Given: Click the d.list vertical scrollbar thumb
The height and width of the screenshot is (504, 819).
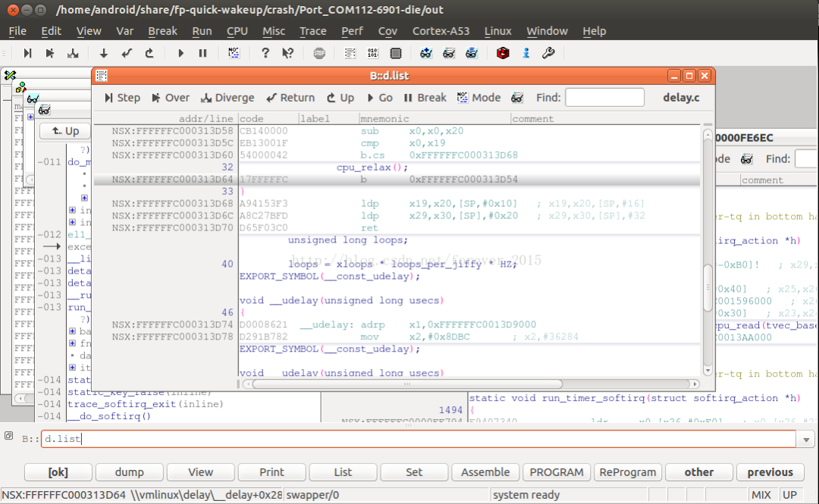Looking at the screenshot, I should pos(708,288).
